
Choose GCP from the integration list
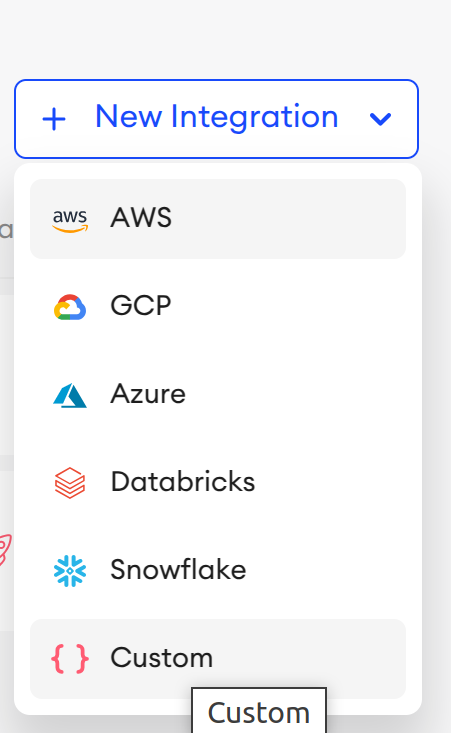click(x=218, y=307)
